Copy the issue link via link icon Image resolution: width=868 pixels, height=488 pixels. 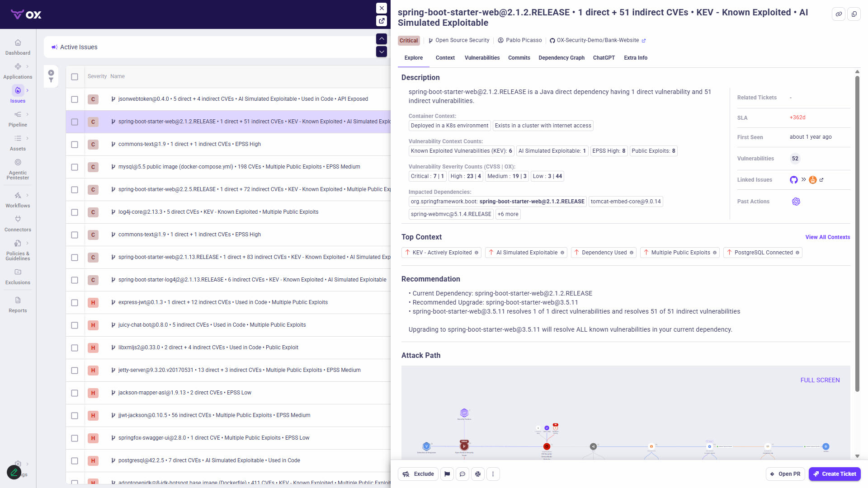point(839,14)
